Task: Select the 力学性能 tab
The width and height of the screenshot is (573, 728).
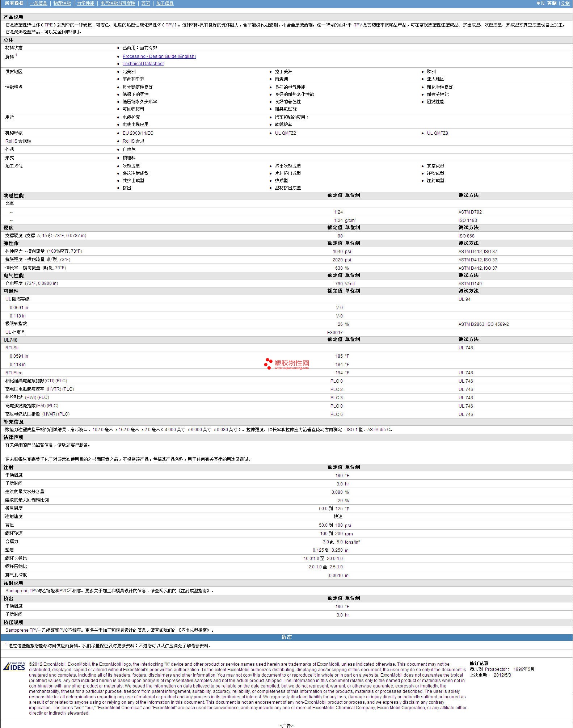Action: 85,3
